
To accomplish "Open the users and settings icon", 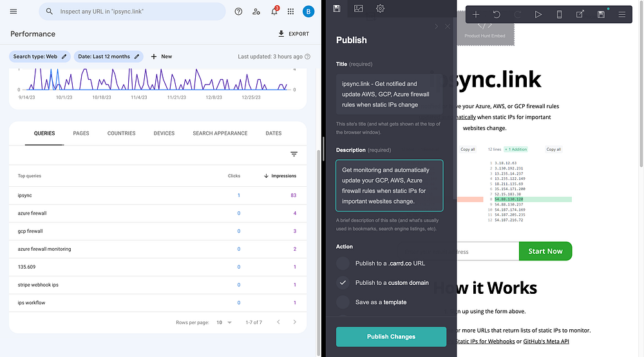I will click(x=256, y=12).
